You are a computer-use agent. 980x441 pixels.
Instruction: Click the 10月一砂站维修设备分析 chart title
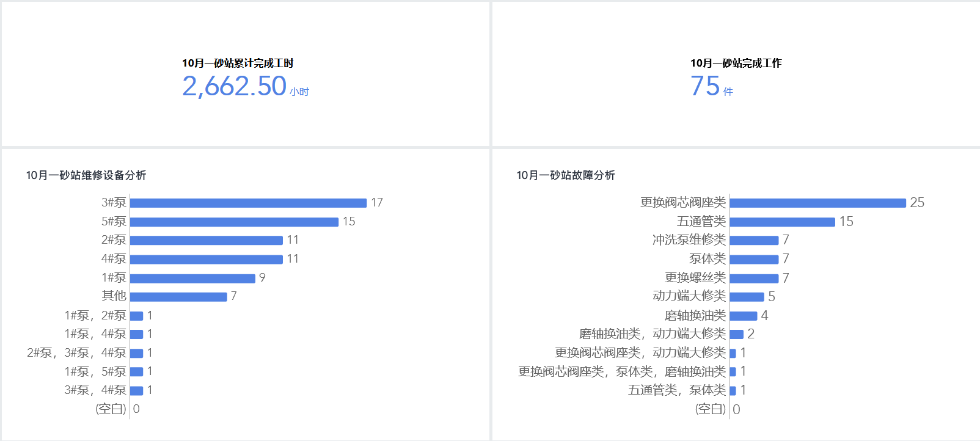point(86,175)
